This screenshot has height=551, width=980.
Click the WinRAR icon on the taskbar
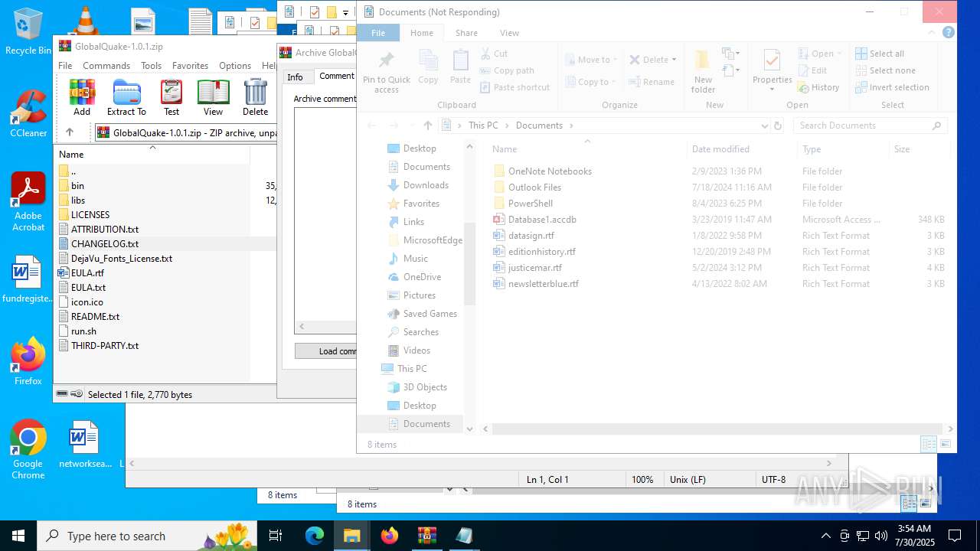(x=426, y=536)
